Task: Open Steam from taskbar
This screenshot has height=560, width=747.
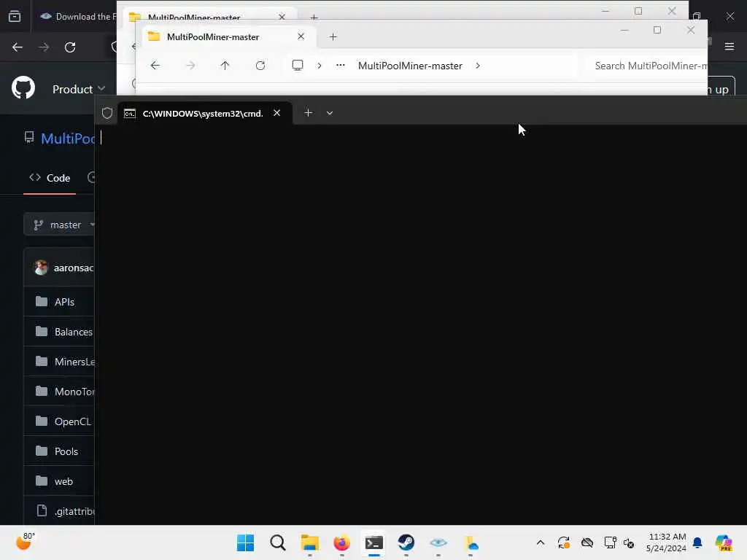Action: (x=406, y=542)
